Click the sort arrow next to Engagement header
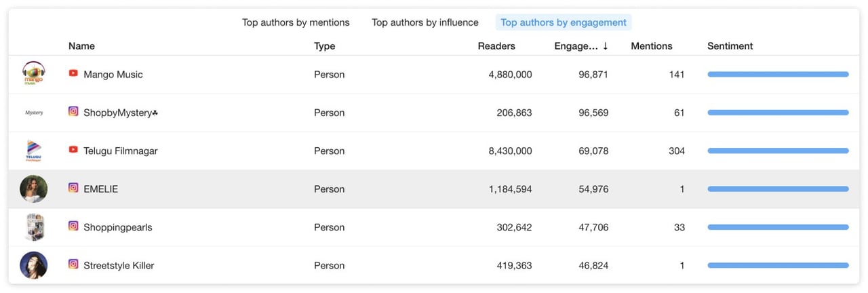868x293 pixels. tap(605, 46)
